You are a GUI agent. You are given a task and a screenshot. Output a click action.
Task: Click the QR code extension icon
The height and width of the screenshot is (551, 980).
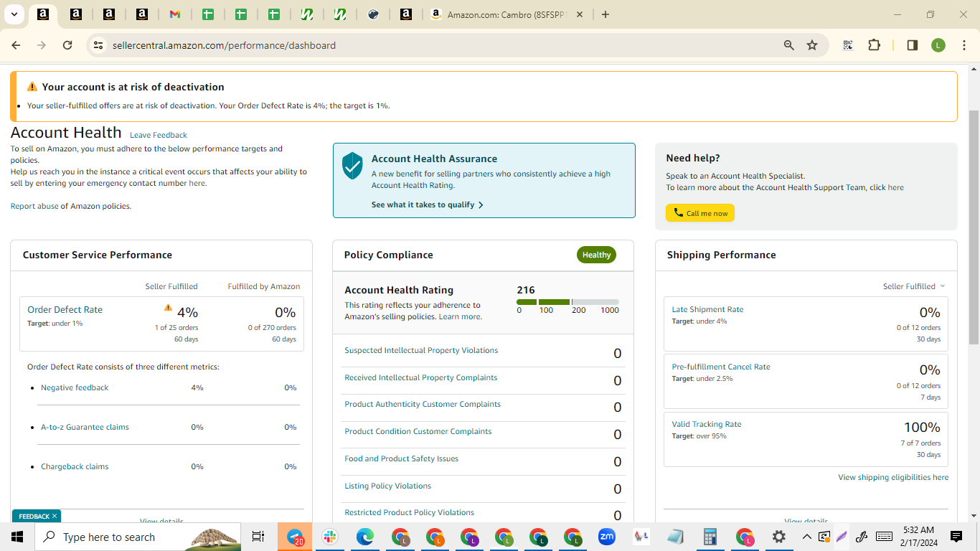[848, 45]
